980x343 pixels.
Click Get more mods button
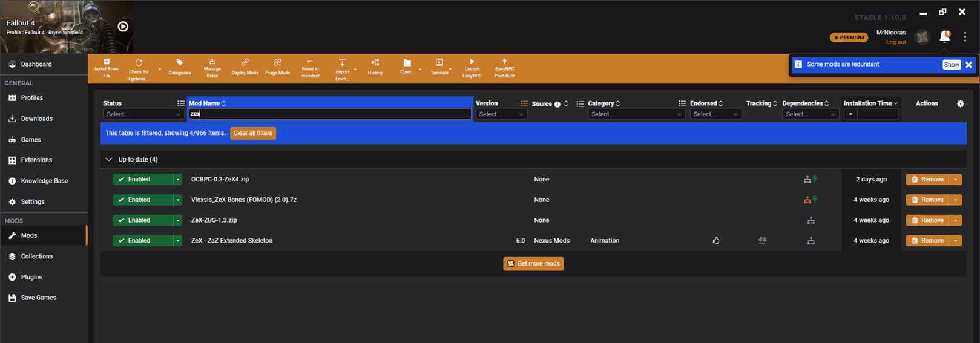533,264
